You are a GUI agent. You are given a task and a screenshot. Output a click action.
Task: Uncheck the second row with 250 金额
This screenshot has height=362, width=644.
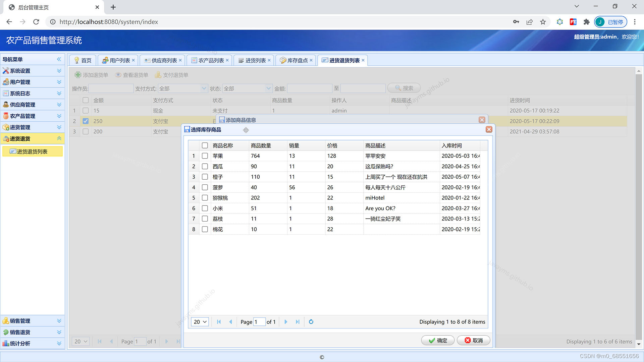86,121
